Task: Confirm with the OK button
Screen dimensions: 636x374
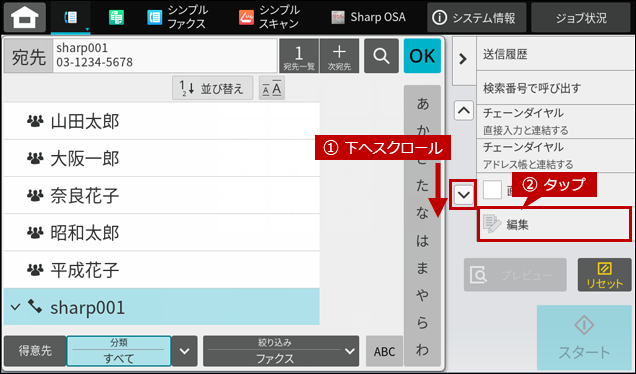Action: coord(422,56)
